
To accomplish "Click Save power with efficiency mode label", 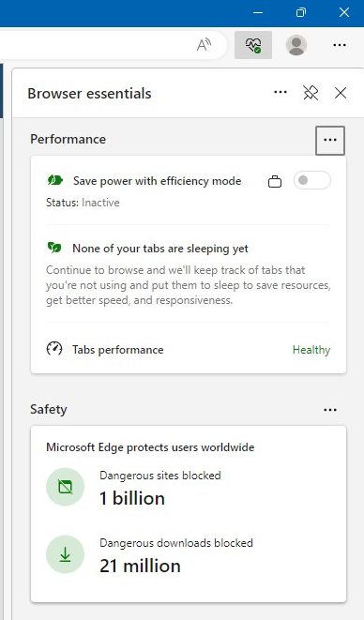I will (157, 181).
